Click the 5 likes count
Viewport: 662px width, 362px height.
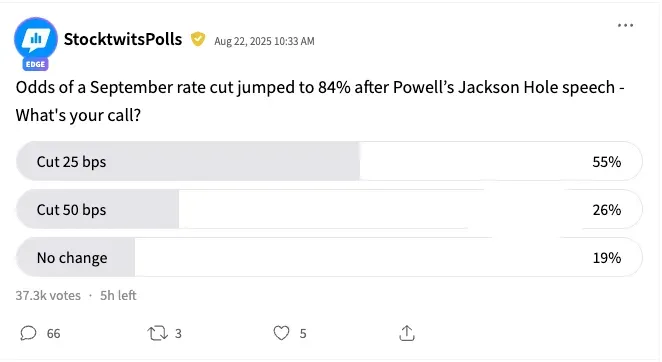(x=303, y=334)
